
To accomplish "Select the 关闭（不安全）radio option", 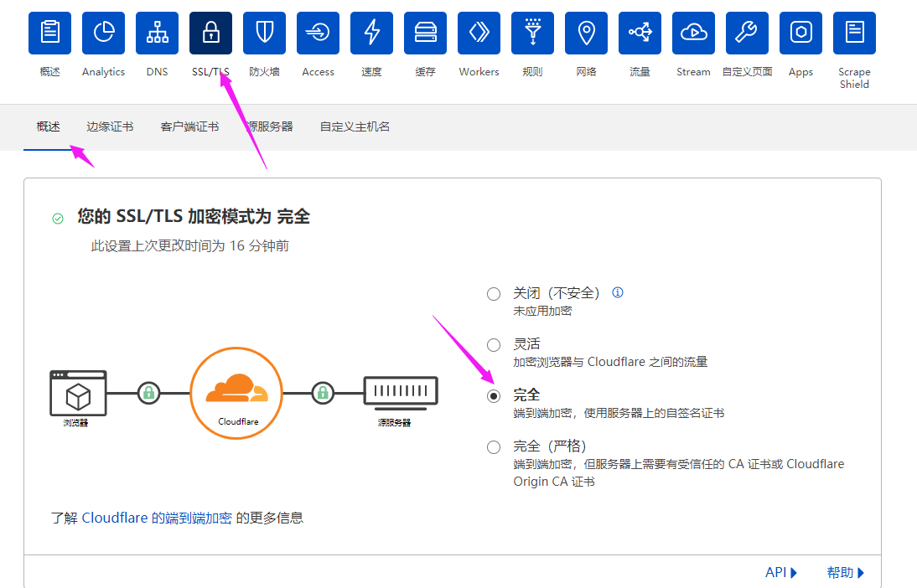I will click(494, 294).
